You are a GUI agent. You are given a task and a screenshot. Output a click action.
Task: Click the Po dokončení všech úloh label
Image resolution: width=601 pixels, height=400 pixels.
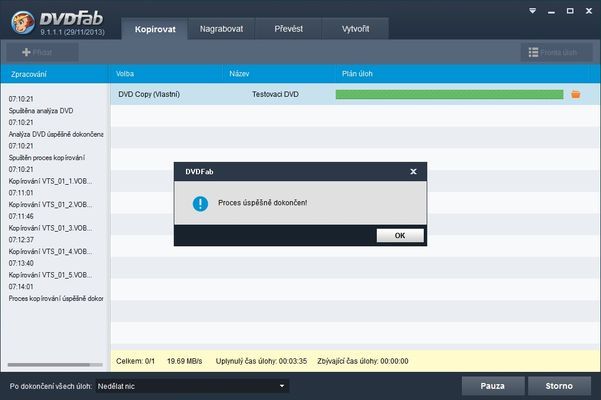coord(51,386)
